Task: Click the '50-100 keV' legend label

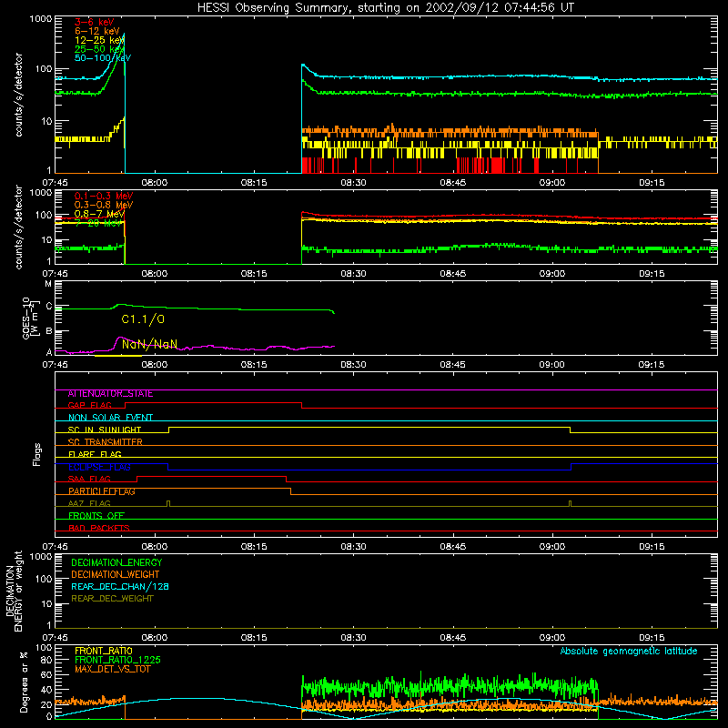Action: 103,57
